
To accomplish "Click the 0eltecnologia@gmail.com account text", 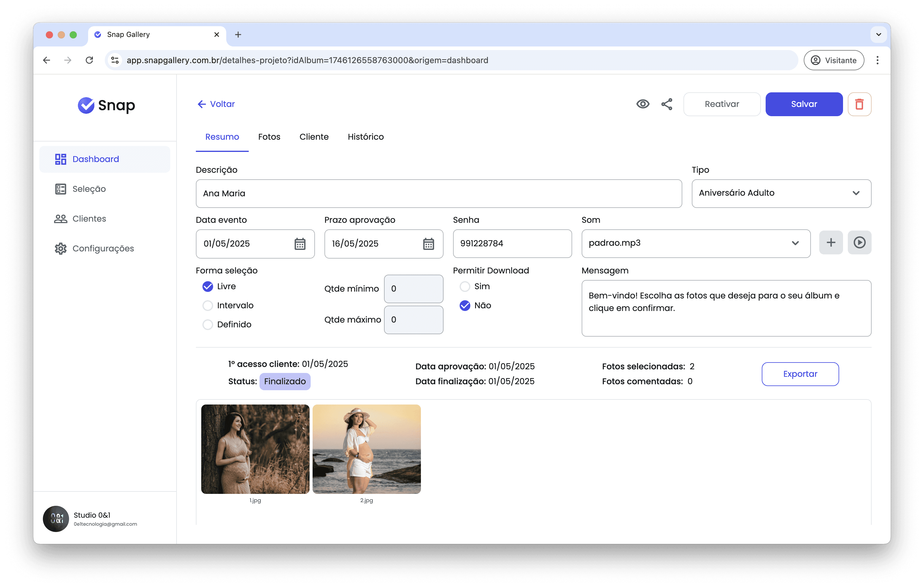I will [105, 524].
